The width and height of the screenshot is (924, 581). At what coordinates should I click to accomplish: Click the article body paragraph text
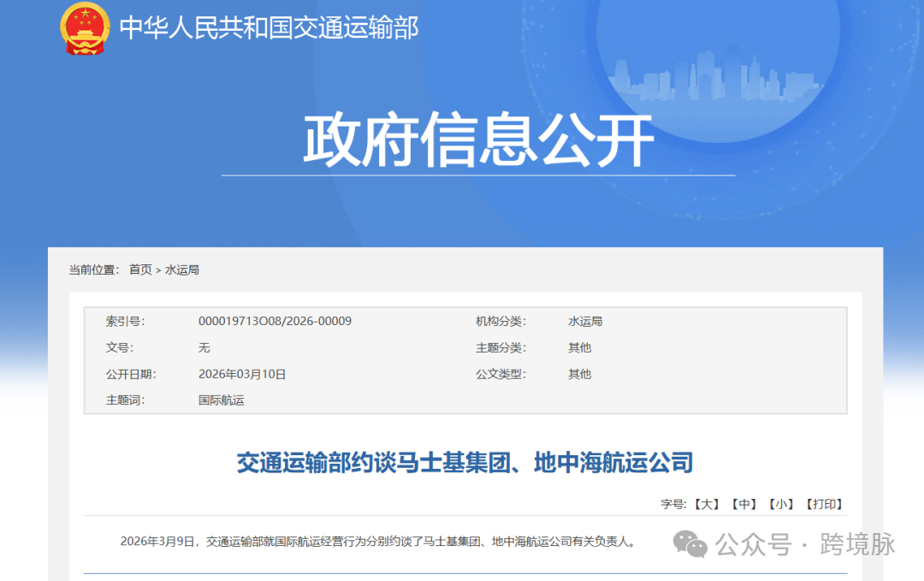click(x=377, y=542)
